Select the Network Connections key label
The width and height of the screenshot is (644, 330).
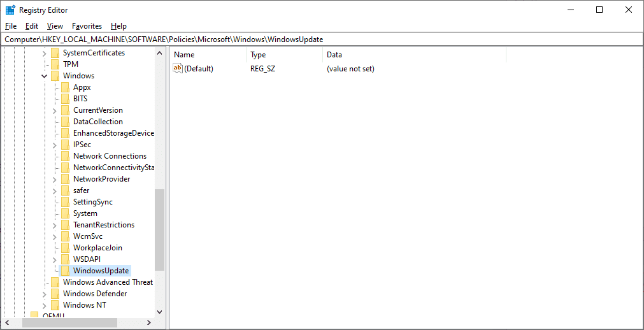(x=110, y=157)
